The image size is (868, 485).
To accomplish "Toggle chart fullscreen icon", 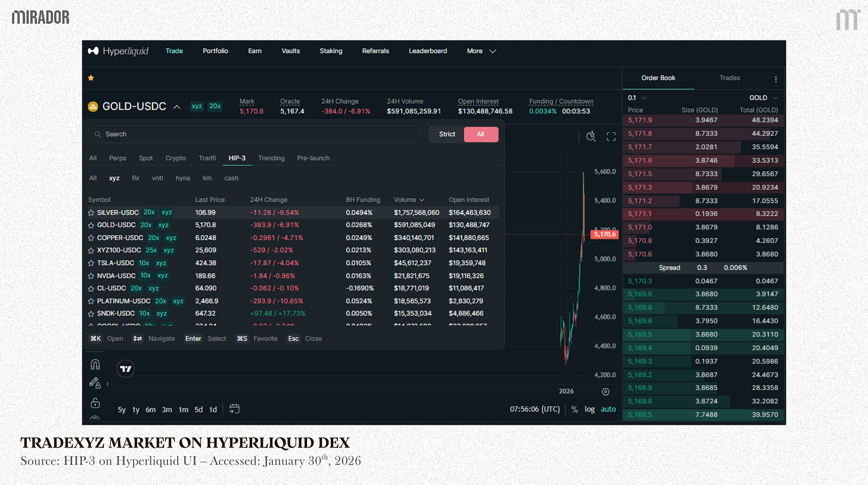I will point(611,137).
